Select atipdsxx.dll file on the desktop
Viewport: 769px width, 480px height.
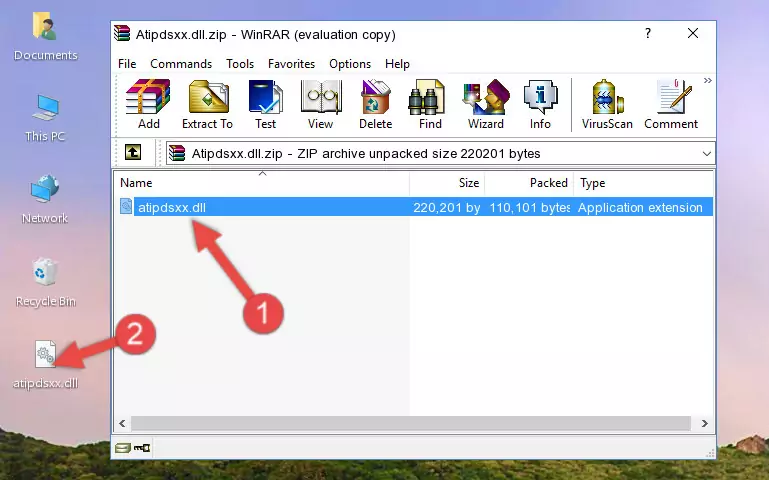pyautogui.click(x=45, y=365)
